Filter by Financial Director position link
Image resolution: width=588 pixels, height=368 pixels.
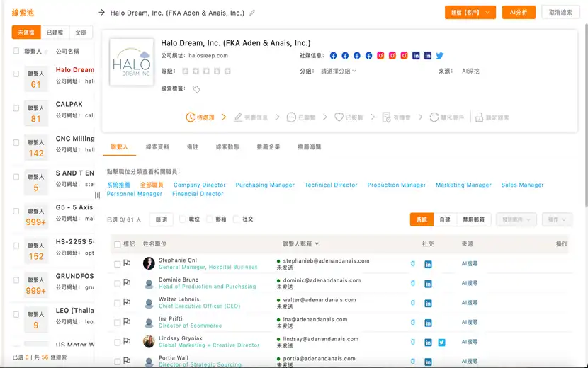[198, 194]
